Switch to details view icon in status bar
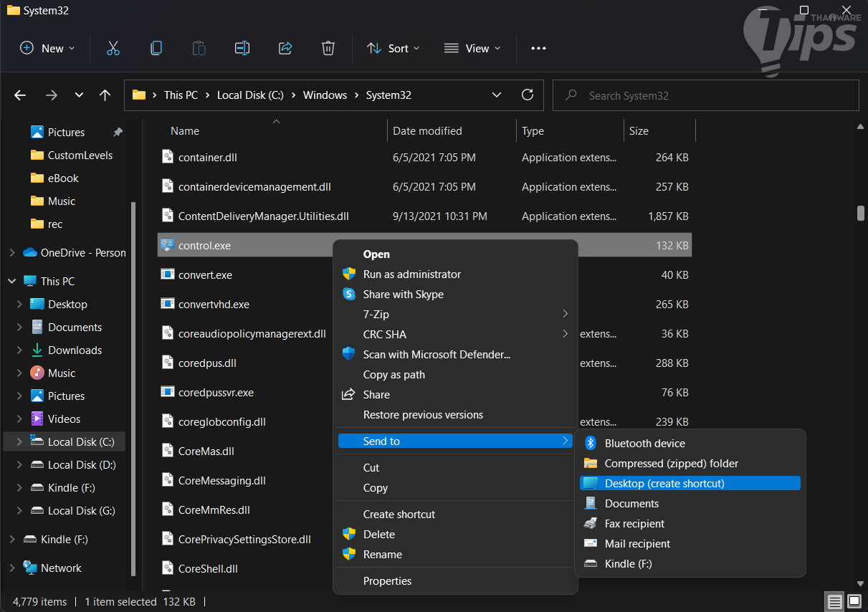 pos(834,601)
